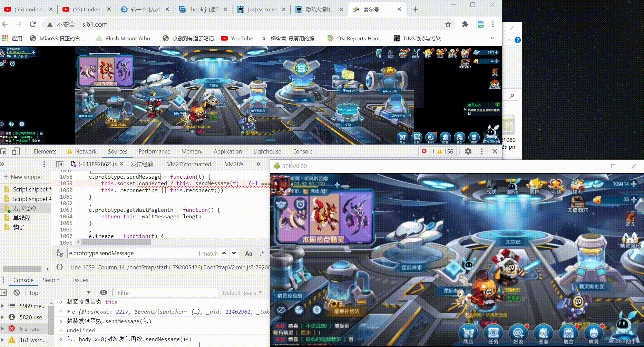Open the Performance tab
The image size is (644, 347).
[x=154, y=151]
